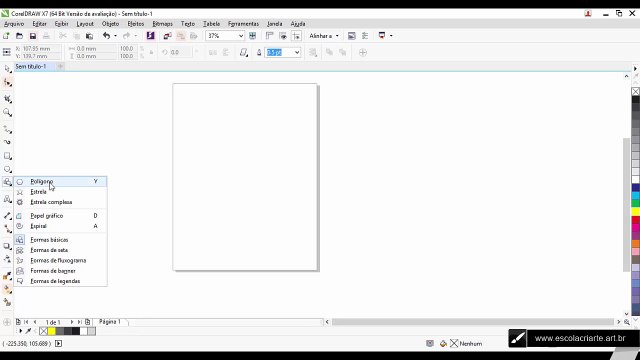Viewport: 640px width, 360px height.
Task: Add page button after page counter
Action: click(87, 322)
